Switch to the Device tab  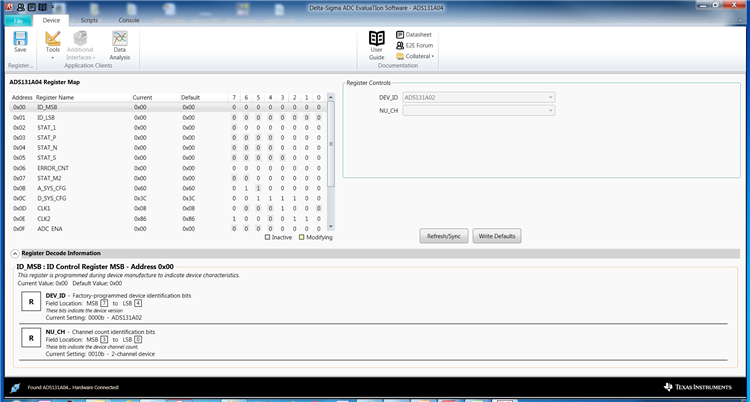tap(51, 20)
